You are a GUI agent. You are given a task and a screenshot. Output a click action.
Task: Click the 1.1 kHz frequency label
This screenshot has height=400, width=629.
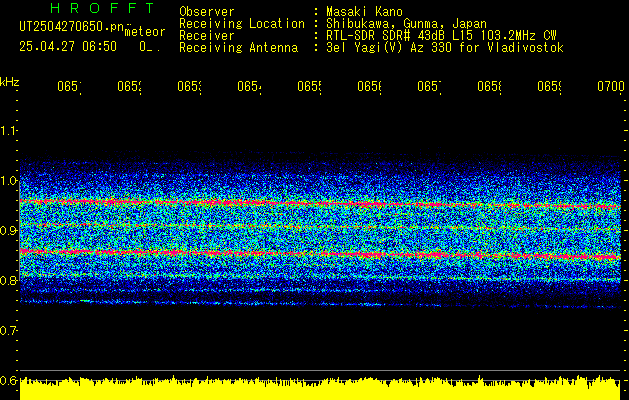pyautogui.click(x=8, y=130)
